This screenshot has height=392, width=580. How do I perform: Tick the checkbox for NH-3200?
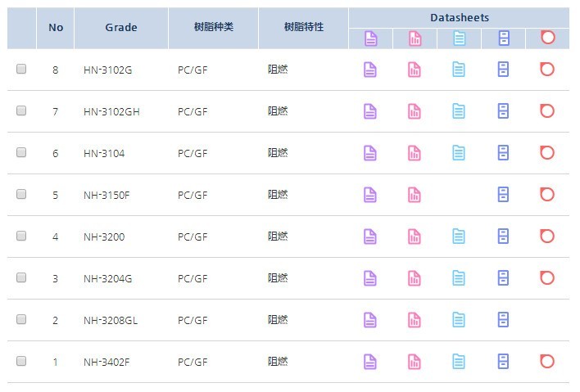21,236
